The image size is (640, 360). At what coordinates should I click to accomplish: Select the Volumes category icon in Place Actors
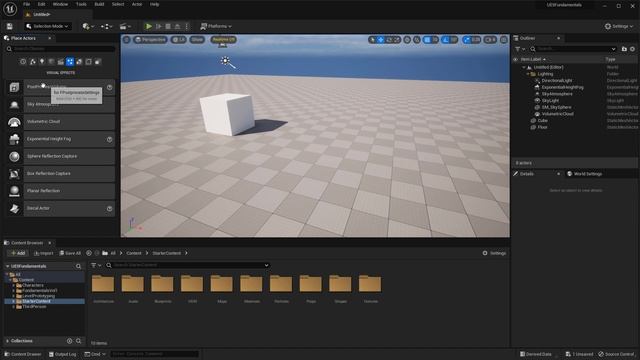89,62
